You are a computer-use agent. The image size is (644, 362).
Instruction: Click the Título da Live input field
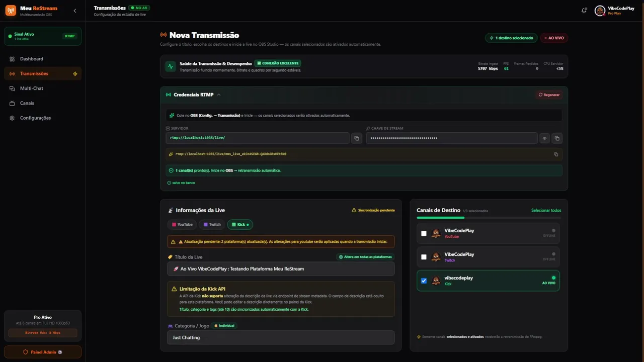281,268
